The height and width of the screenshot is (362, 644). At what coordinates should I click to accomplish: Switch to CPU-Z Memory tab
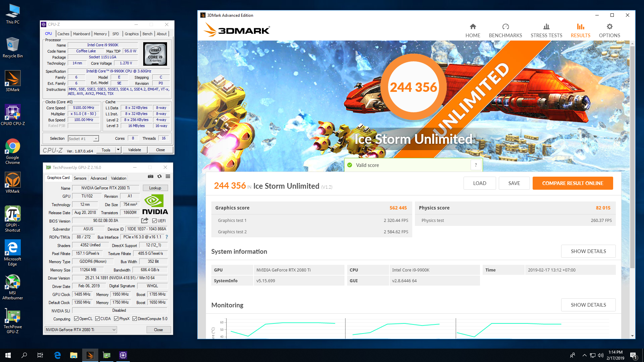tap(100, 34)
